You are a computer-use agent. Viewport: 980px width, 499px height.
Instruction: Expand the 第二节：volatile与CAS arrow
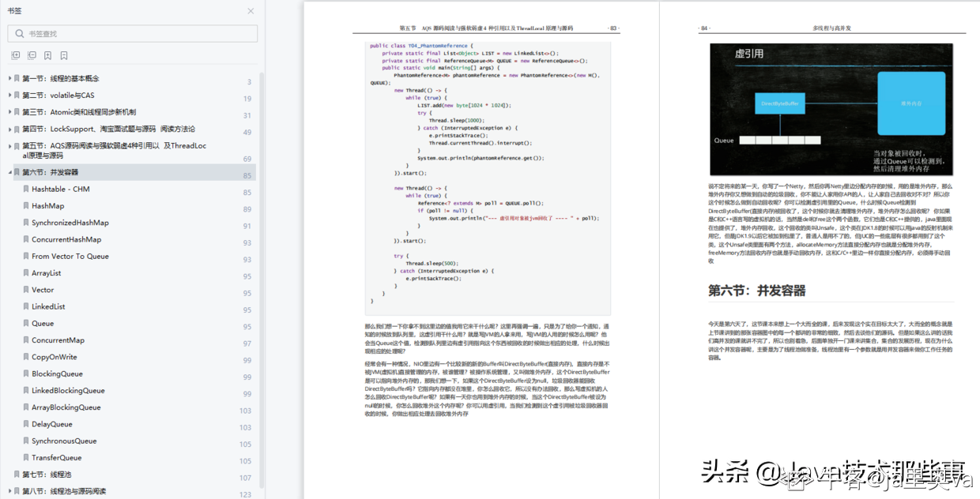click(10, 95)
